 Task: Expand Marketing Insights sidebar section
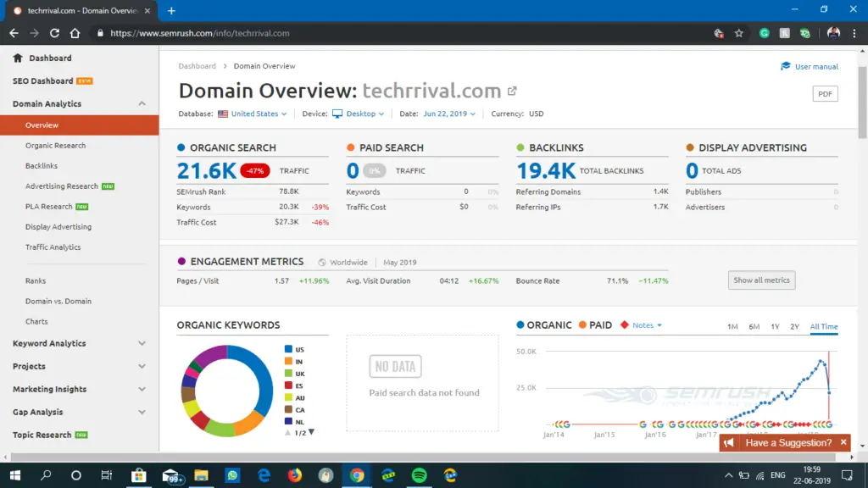[142, 389]
